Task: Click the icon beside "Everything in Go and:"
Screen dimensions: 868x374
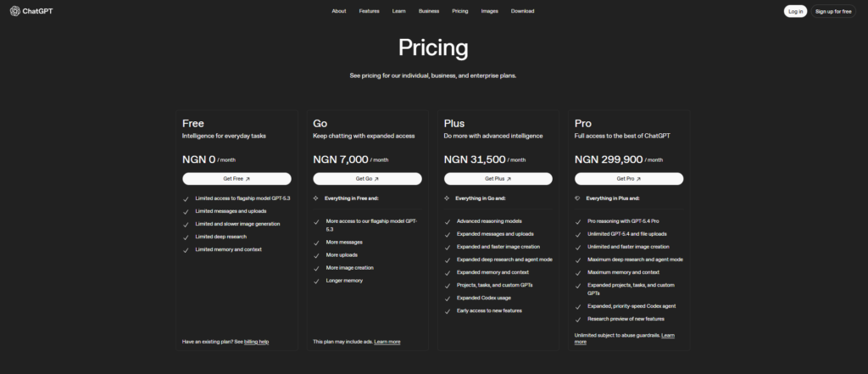Action: point(447,198)
